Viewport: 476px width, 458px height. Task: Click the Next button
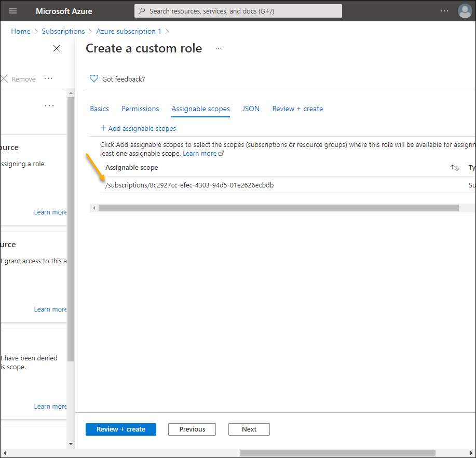(249, 429)
